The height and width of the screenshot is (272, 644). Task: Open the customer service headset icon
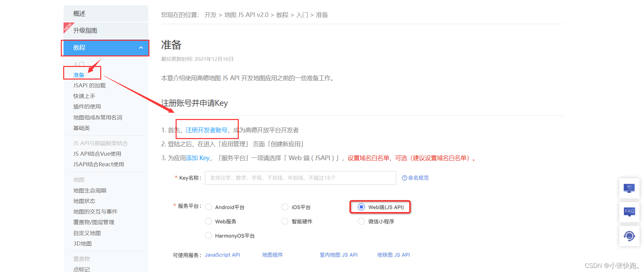629,236
